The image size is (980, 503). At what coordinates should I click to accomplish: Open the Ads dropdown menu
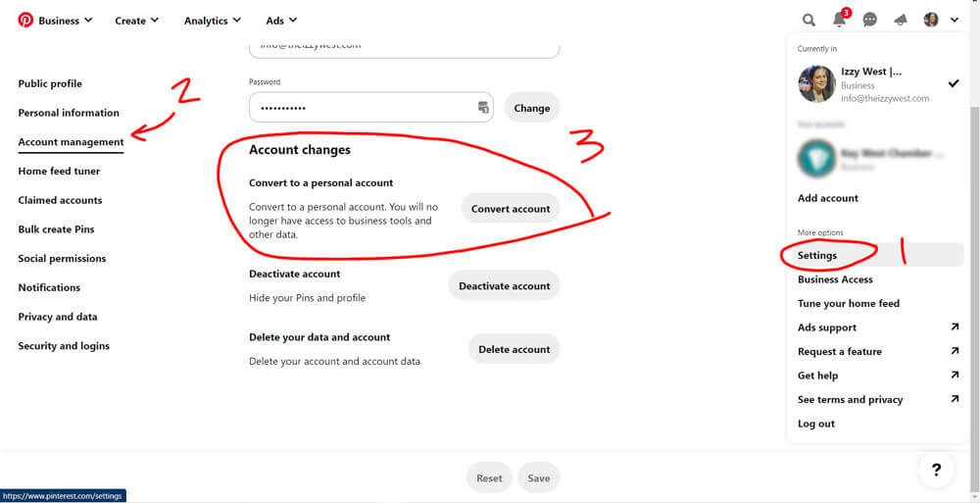[281, 20]
